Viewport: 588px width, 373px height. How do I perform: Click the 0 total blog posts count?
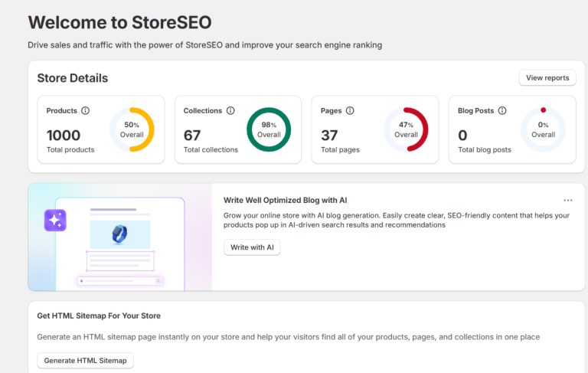(x=462, y=136)
